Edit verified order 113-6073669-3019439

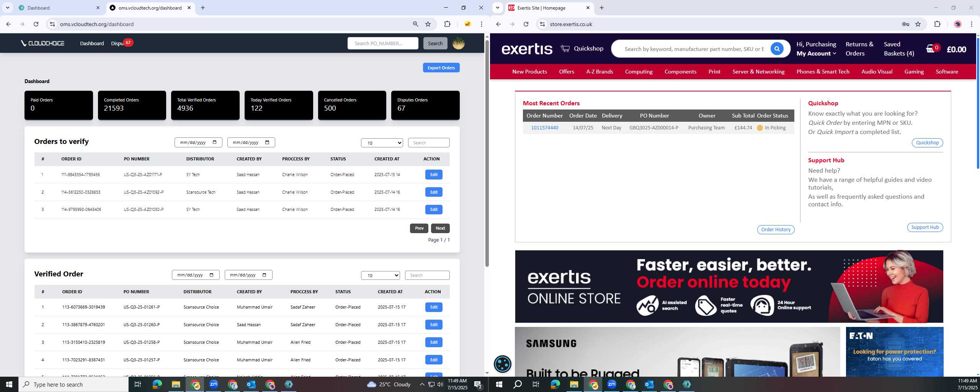pos(433,307)
